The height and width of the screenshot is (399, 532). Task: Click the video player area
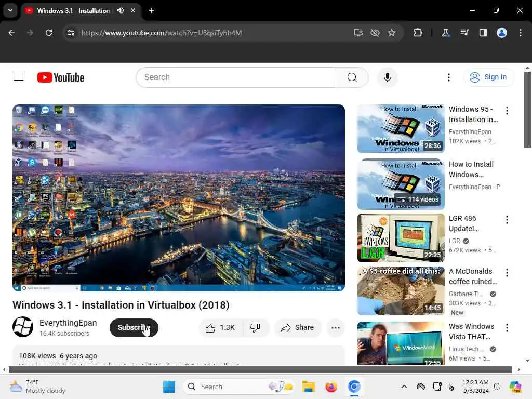point(179,198)
